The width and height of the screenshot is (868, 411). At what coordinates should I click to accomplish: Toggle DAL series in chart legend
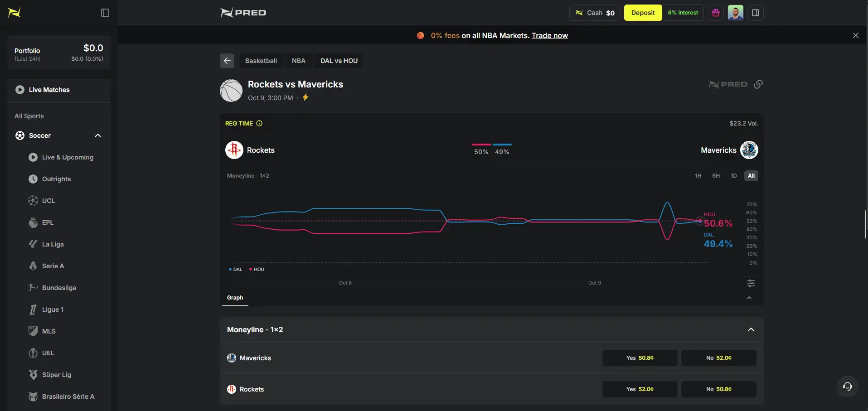tap(235, 269)
